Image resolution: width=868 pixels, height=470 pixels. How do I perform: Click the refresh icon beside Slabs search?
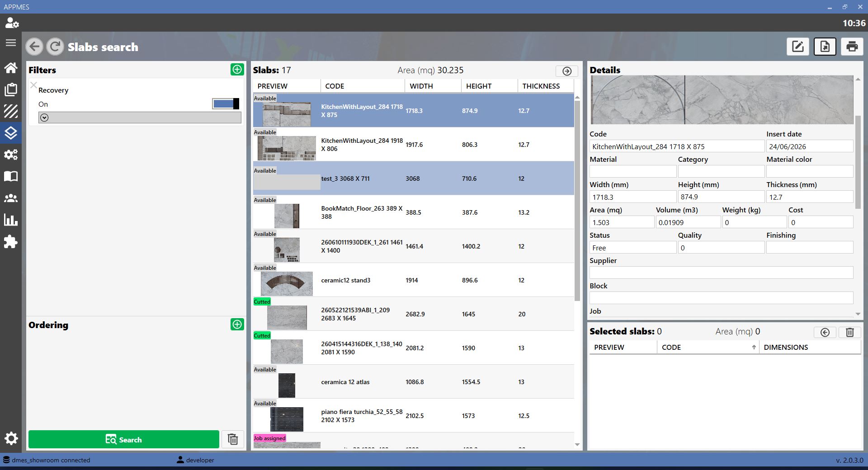click(x=55, y=47)
